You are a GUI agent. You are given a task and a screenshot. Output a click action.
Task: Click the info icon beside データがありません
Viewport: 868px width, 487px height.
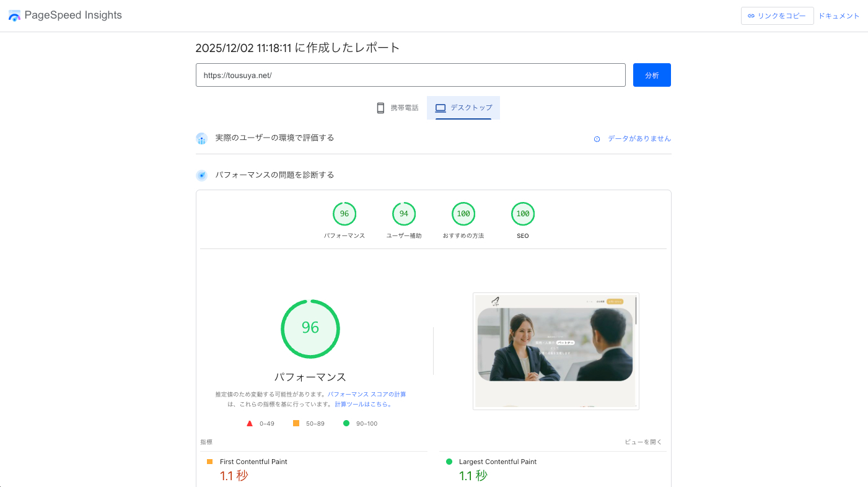click(x=597, y=139)
